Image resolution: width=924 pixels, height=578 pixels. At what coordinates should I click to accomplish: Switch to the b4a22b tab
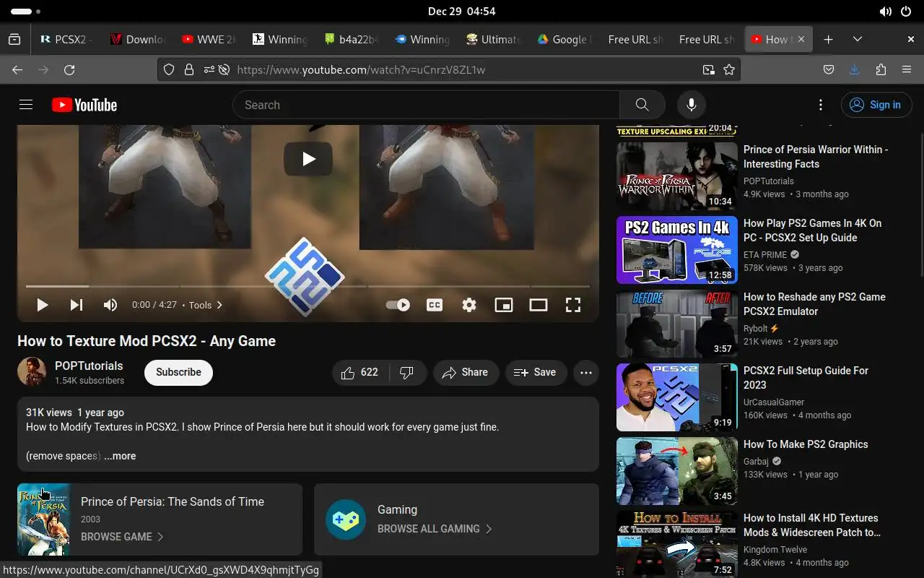[351, 40]
